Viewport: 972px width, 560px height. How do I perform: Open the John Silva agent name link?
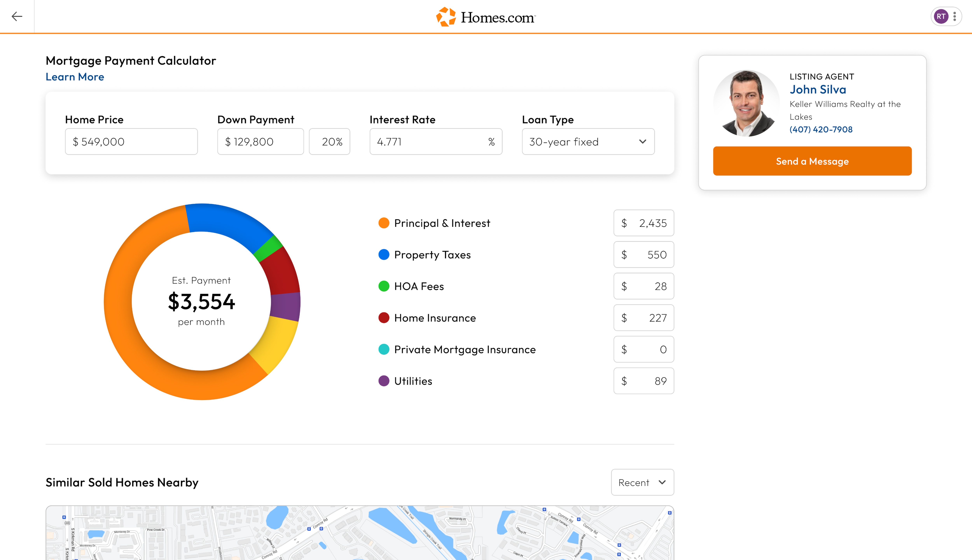tap(818, 90)
